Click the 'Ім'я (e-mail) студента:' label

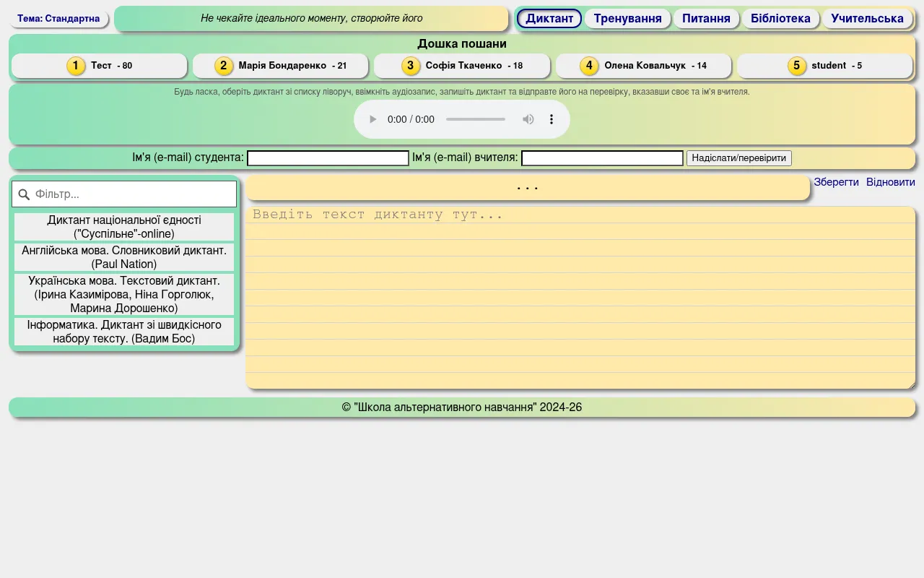point(188,158)
